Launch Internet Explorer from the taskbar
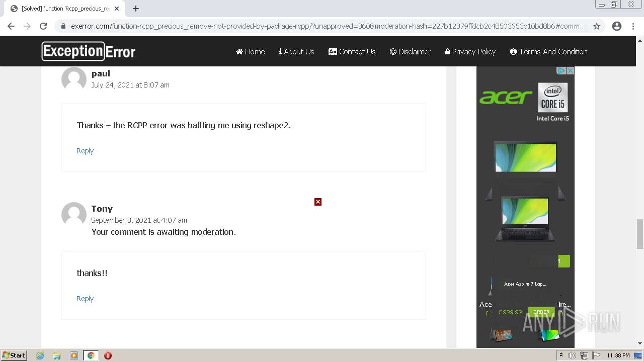644x362 pixels. 40,355
